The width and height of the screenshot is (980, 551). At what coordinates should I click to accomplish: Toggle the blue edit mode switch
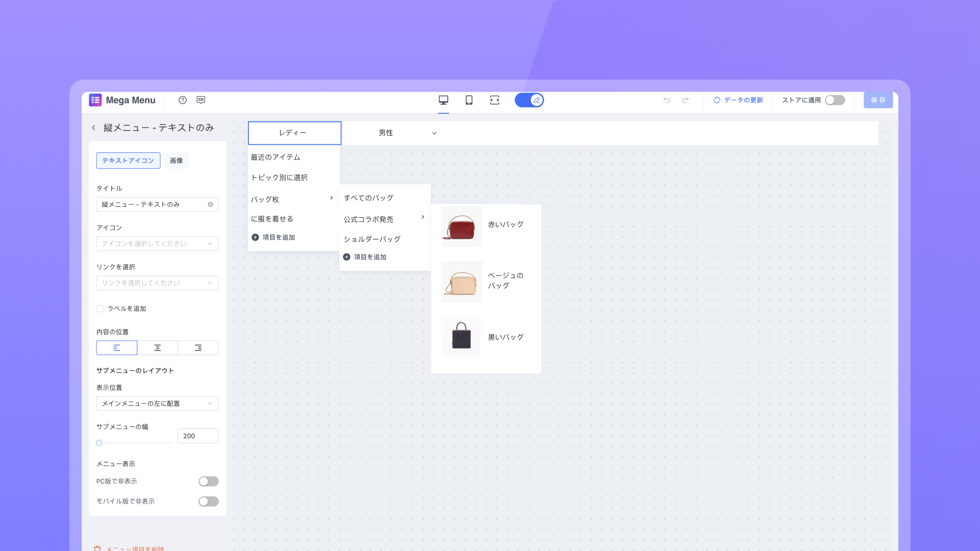pos(529,100)
